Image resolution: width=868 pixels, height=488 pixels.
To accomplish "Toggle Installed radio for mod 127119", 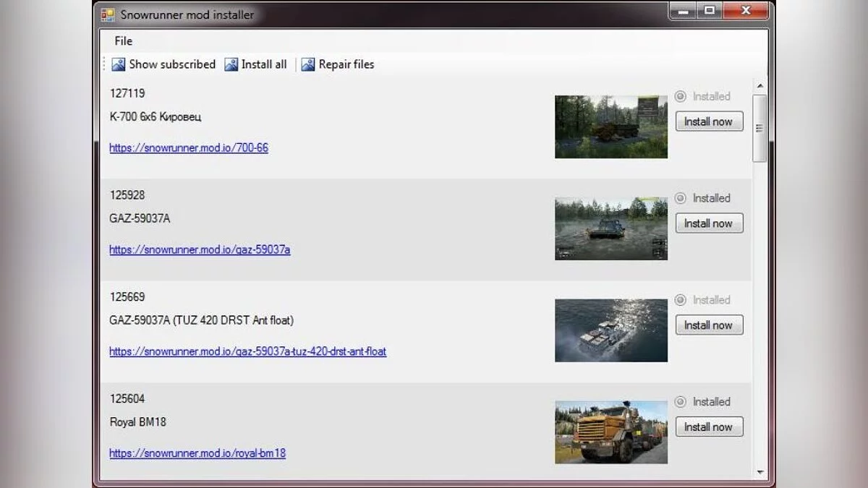I will click(x=681, y=96).
